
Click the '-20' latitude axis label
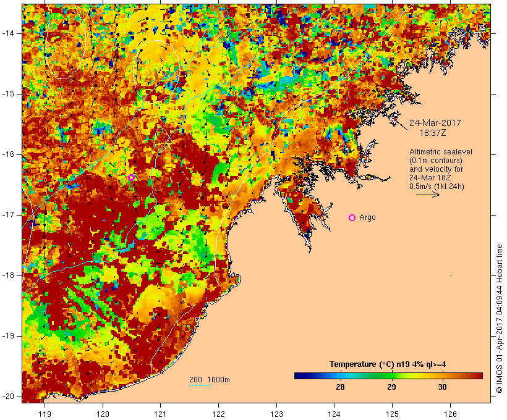click(7, 397)
